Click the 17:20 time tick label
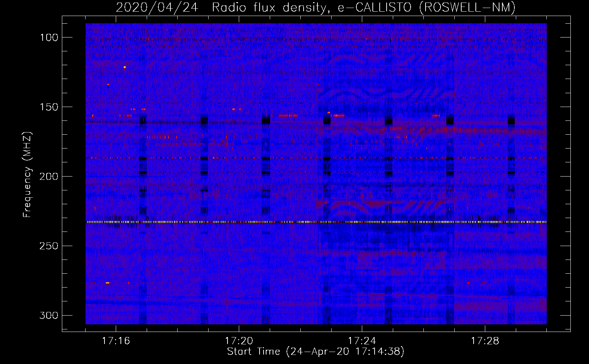The width and height of the screenshot is (589, 364). click(239, 341)
